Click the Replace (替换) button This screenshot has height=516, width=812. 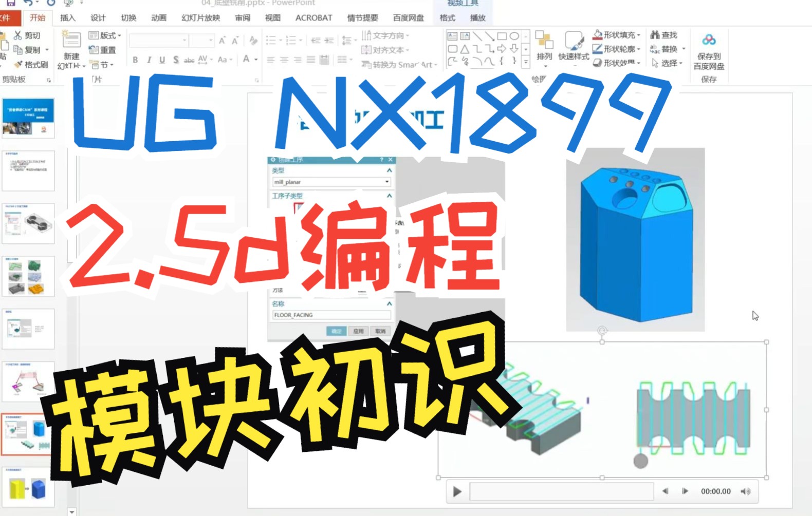tap(667, 49)
